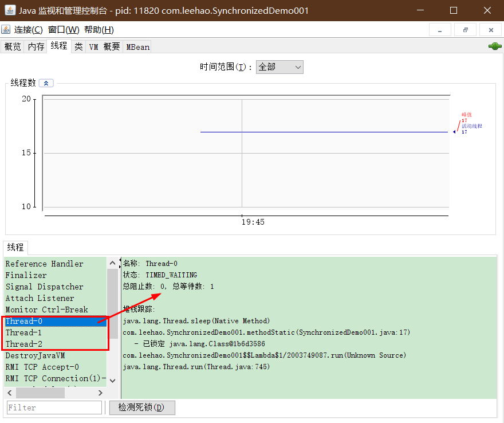Select the lower 线程 list tab
Viewport: 504px width, 423px height.
click(15, 248)
